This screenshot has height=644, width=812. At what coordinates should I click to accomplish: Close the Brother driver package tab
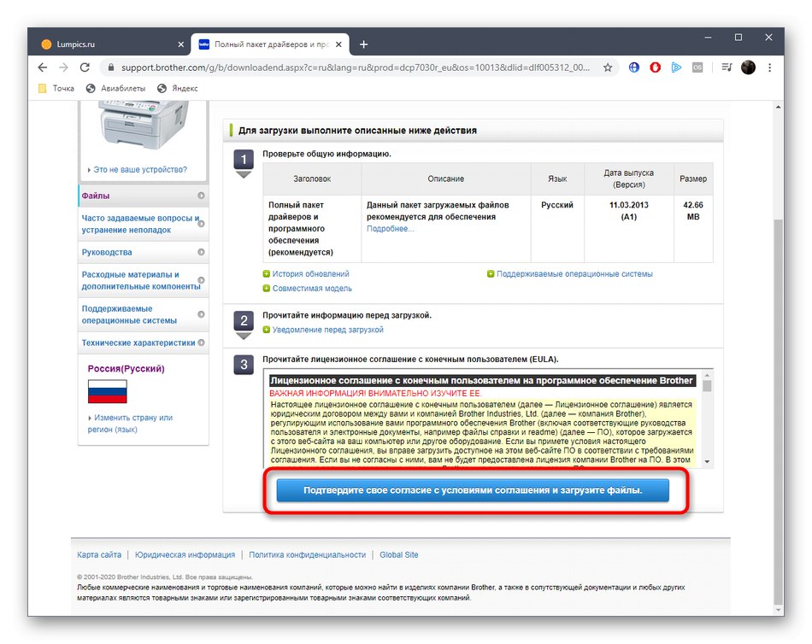338,44
